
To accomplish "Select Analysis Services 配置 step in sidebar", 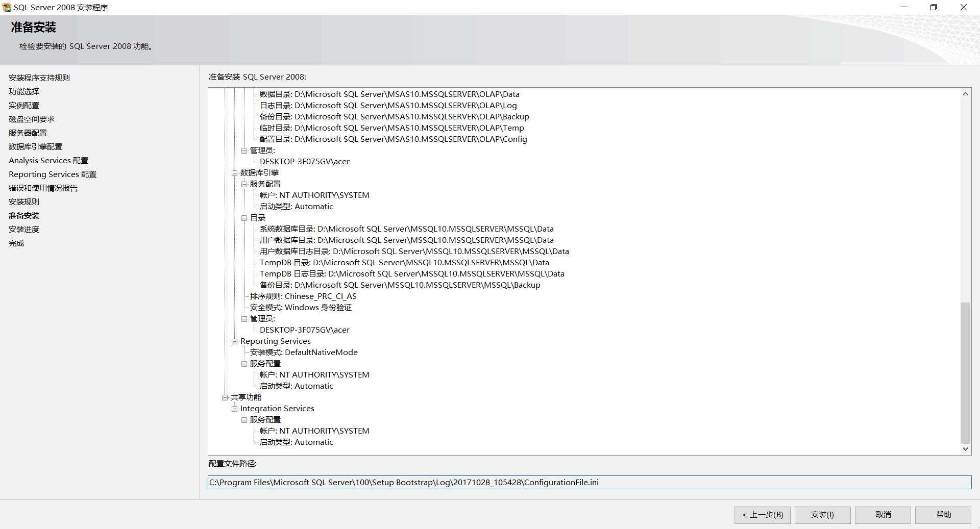I will coord(48,160).
